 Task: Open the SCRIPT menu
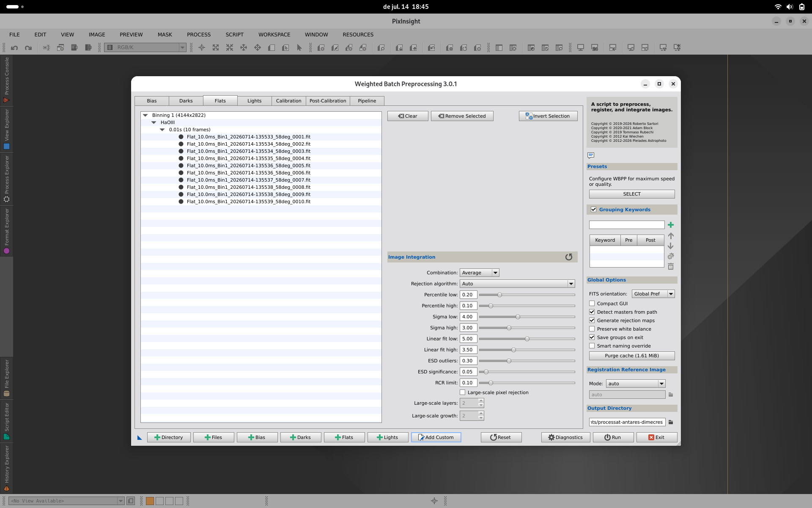(x=234, y=35)
